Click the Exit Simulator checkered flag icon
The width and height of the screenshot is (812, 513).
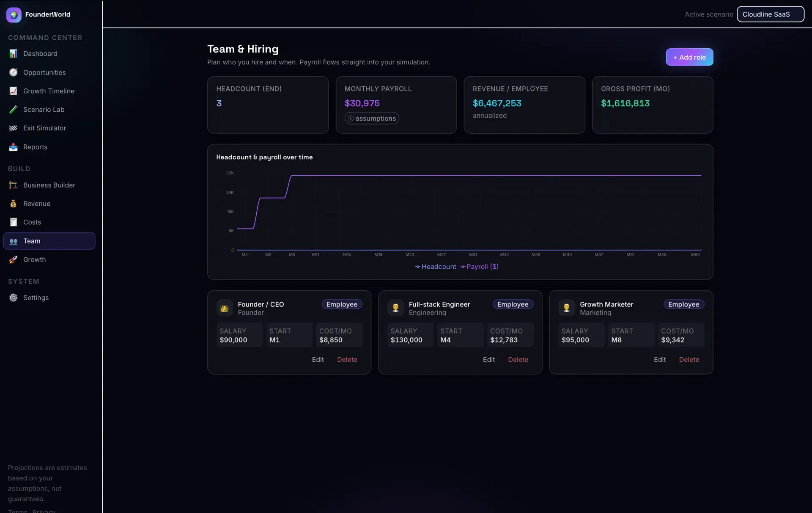point(14,128)
